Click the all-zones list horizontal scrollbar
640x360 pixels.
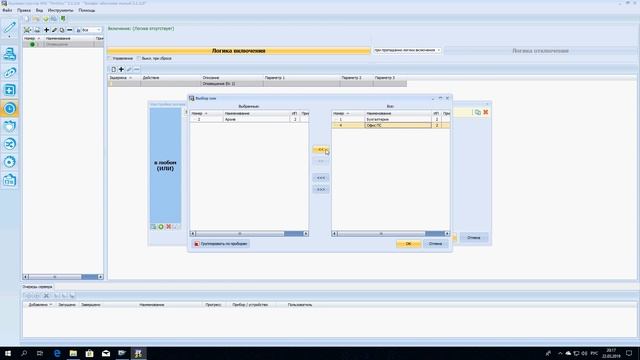click(391, 233)
